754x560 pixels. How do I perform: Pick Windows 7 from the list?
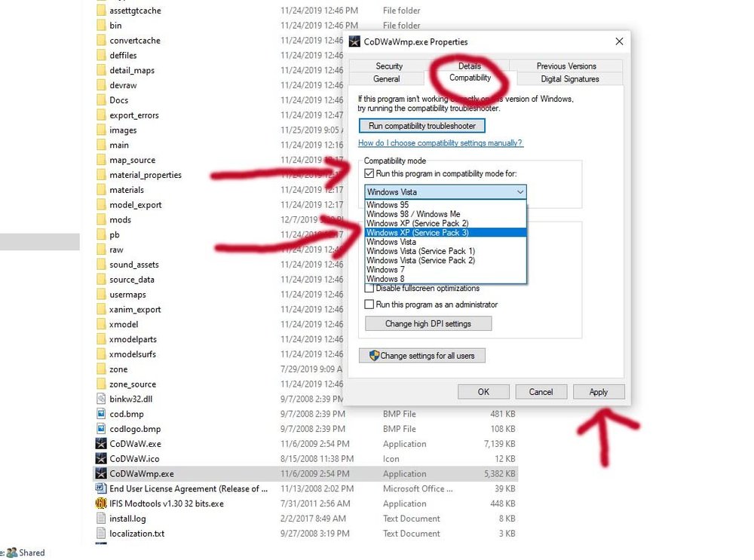(386, 269)
